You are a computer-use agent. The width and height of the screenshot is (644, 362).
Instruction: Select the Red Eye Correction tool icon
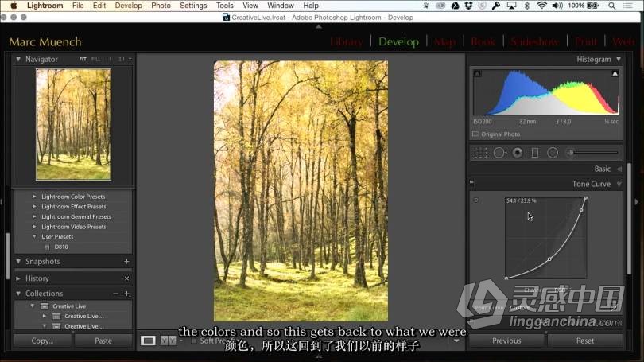coord(518,153)
